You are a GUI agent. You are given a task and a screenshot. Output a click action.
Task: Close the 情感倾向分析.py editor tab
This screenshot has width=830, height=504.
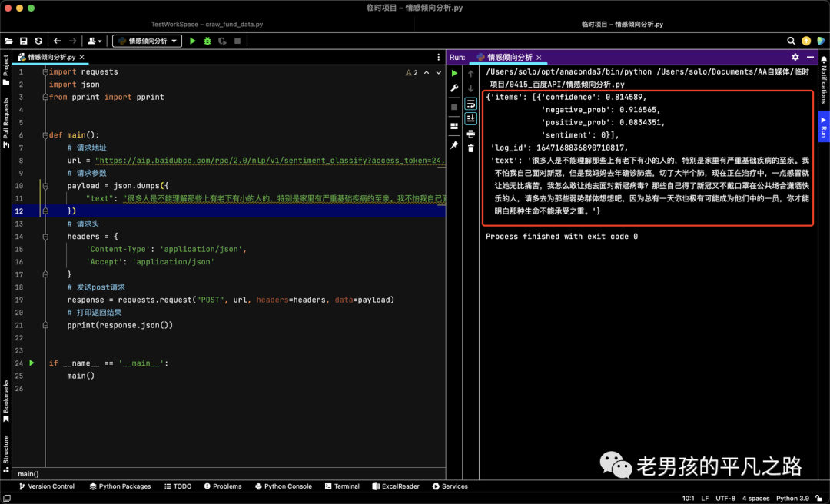click(81, 57)
